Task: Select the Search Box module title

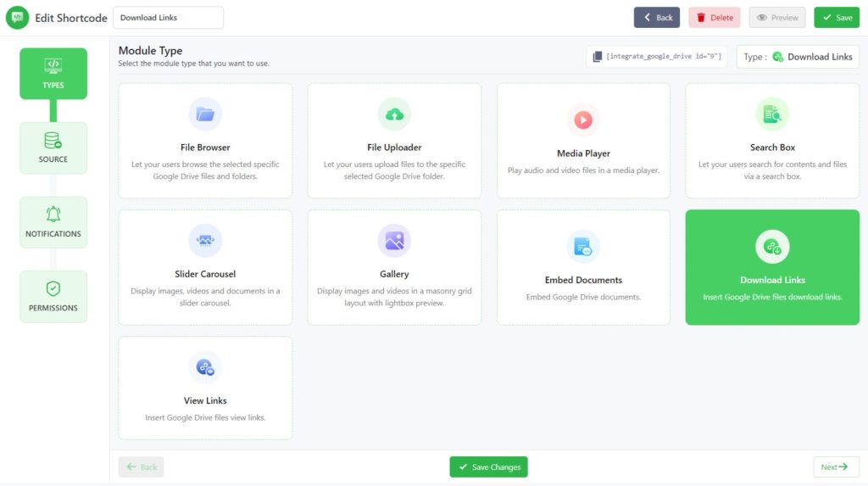Action: point(772,148)
